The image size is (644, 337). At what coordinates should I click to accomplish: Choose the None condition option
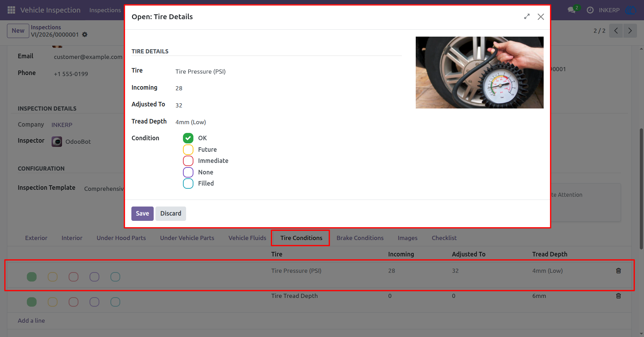(188, 172)
